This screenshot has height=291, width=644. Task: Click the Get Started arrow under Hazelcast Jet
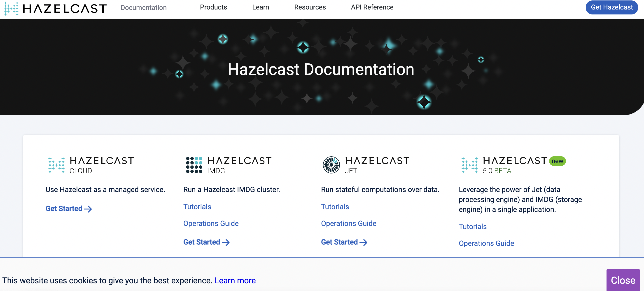[344, 242]
